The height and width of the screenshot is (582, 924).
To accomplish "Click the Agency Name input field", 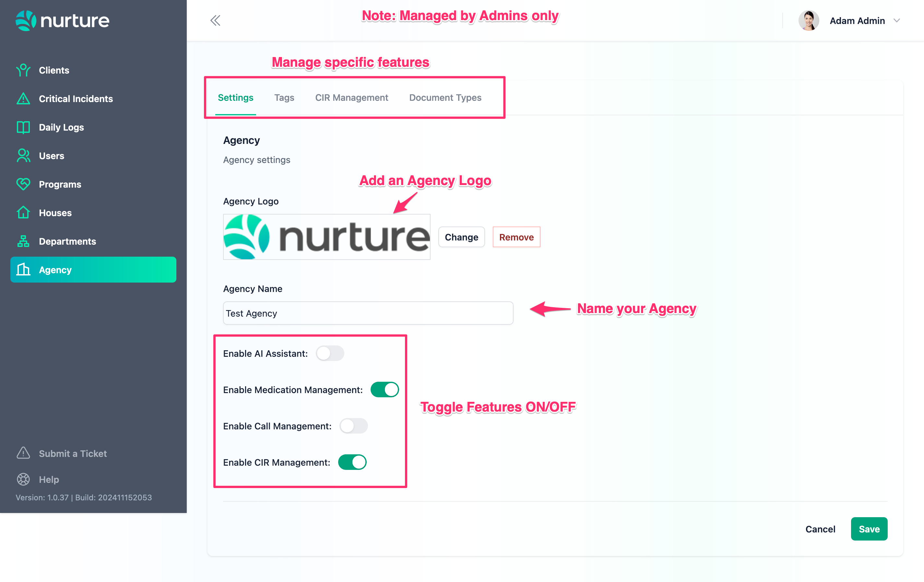I will (x=368, y=313).
